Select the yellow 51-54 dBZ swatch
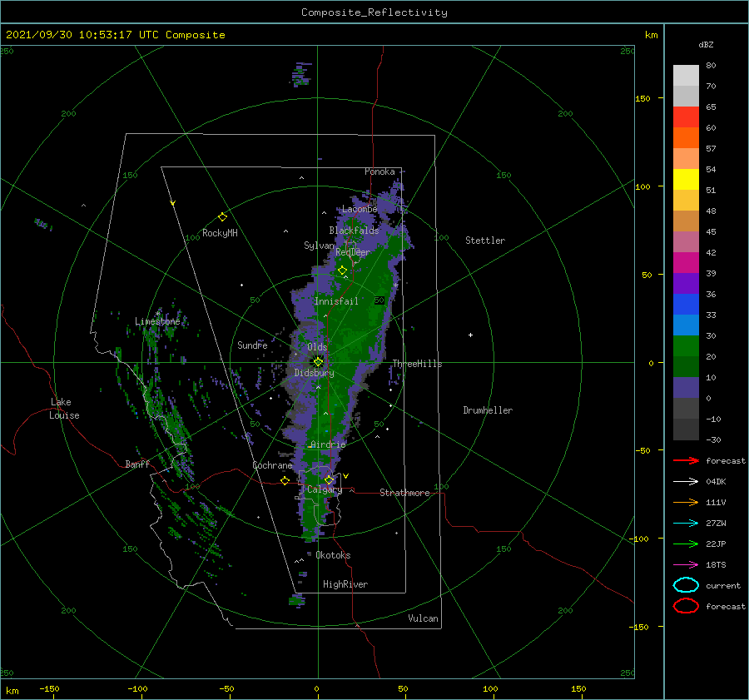Viewport: 749px width, 700px height. tap(686, 180)
